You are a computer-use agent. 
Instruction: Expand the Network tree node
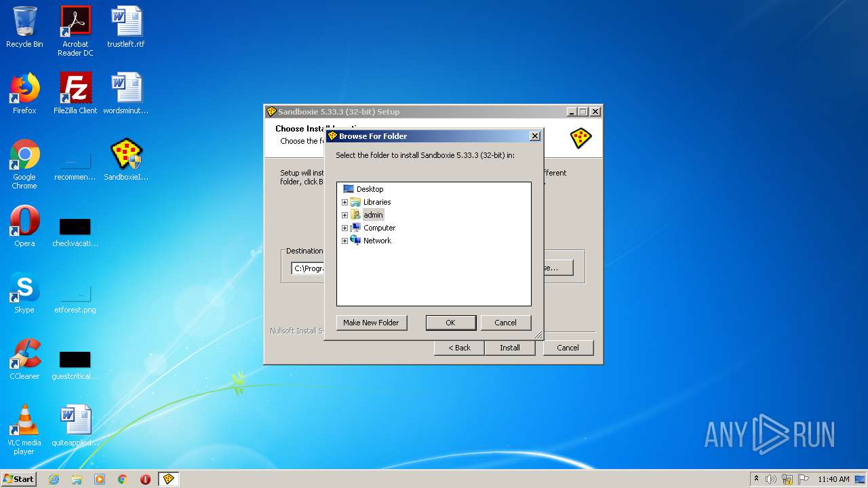[x=344, y=241]
